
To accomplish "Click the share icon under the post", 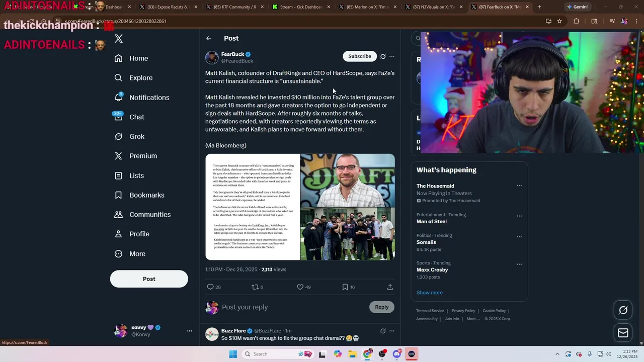I will [x=390, y=287].
